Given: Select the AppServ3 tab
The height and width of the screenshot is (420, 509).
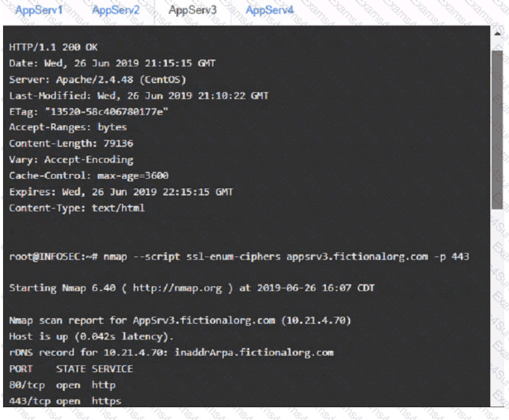Looking at the screenshot, I should click(192, 10).
